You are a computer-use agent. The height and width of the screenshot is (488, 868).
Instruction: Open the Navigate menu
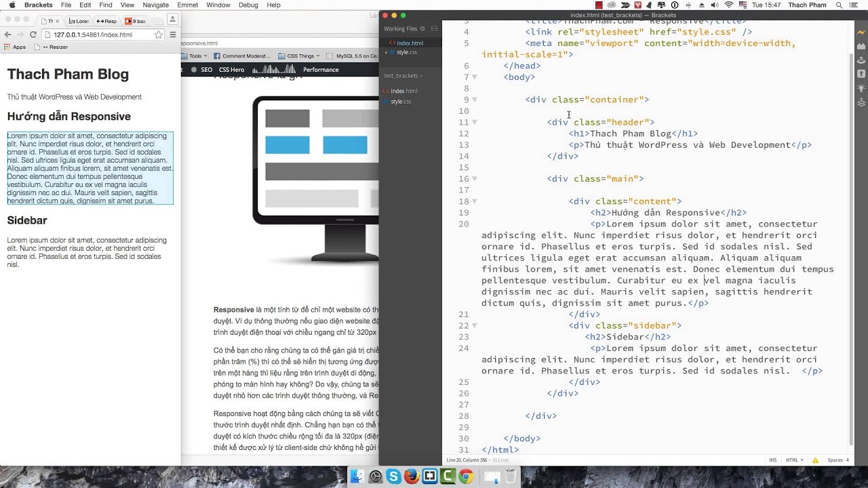155,5
